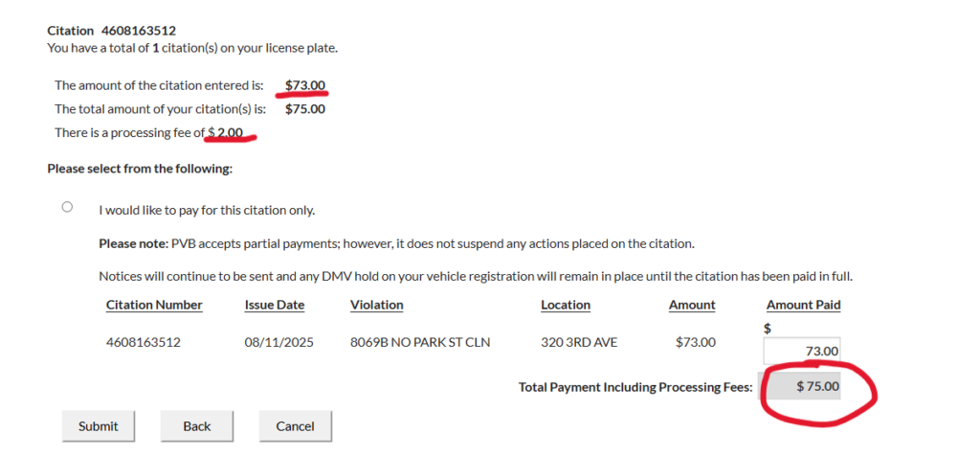Click the 'I would like to pay for this citation only' label
Viewport: 980px width, 456px height.
point(207,210)
